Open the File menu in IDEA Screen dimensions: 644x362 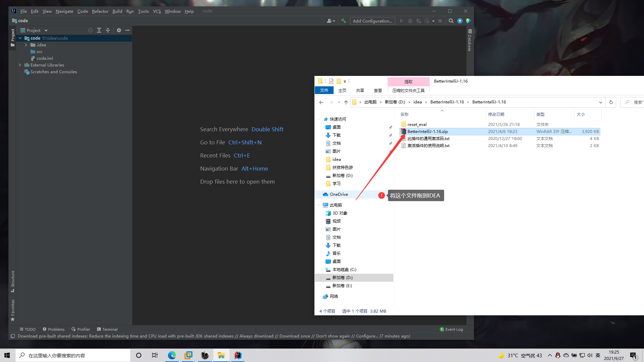(24, 11)
